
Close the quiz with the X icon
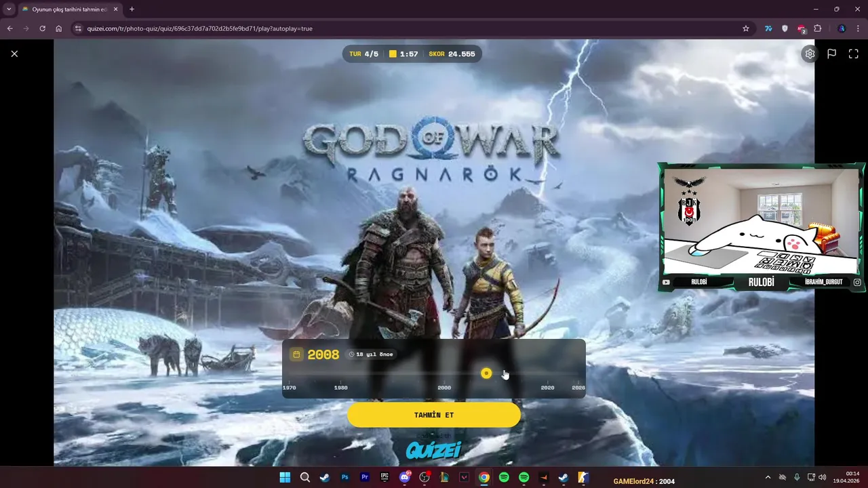pos(14,54)
